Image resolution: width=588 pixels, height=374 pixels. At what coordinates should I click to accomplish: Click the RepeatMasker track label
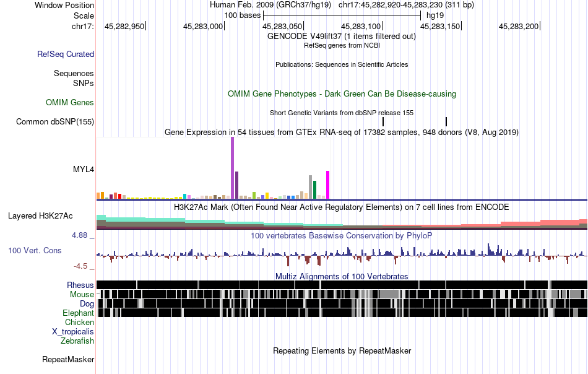coord(68,359)
